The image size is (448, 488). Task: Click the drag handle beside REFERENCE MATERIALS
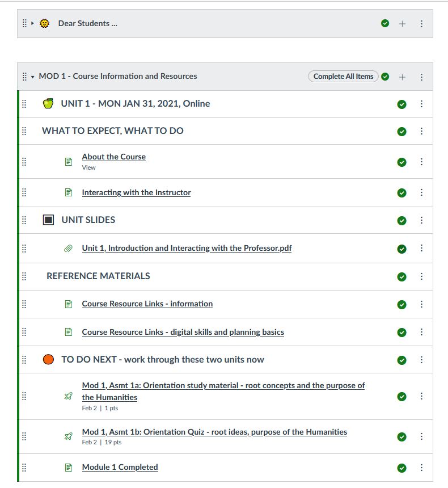click(24, 276)
